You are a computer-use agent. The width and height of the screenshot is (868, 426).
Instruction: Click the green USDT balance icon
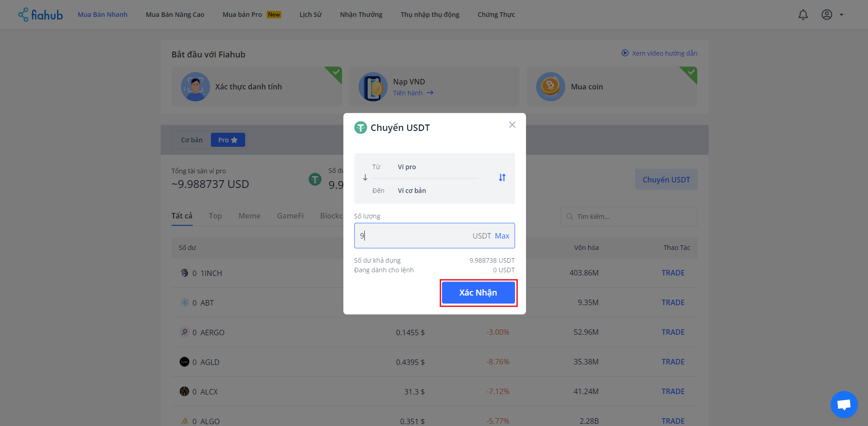click(315, 179)
